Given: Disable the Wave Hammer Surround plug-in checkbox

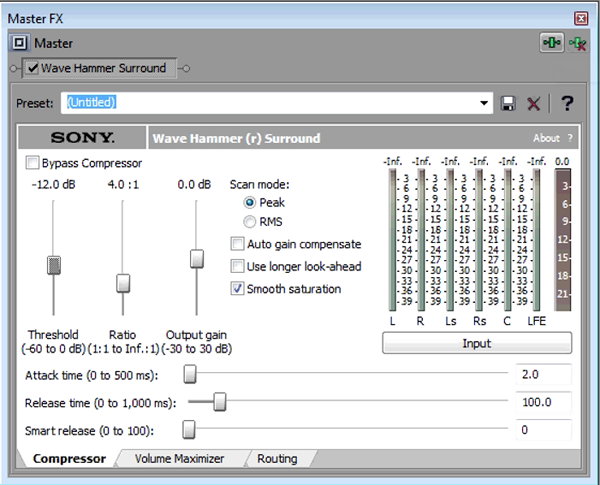Looking at the screenshot, I should 33,68.
